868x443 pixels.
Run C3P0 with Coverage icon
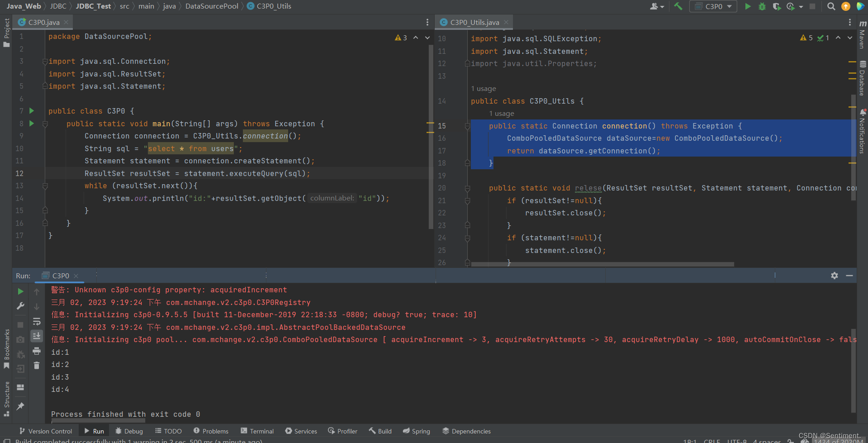pyautogui.click(x=777, y=6)
